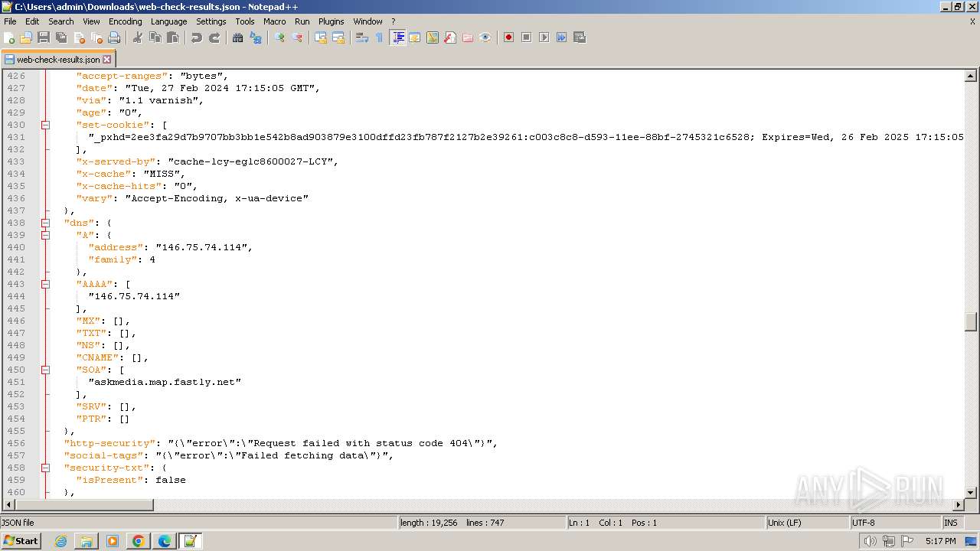Click the vertical scrollbar thumb
Screen dimensions: 980x551
coord(971,321)
